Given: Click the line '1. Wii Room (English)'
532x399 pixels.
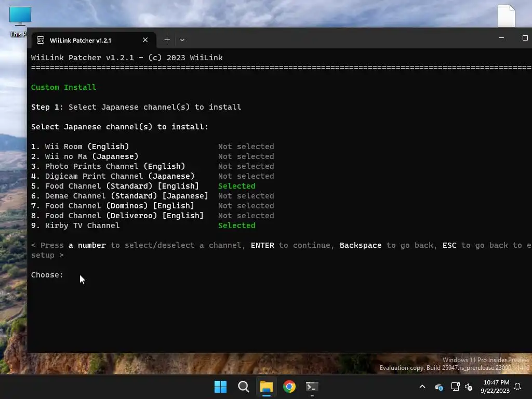Looking at the screenshot, I should tap(80, 147).
